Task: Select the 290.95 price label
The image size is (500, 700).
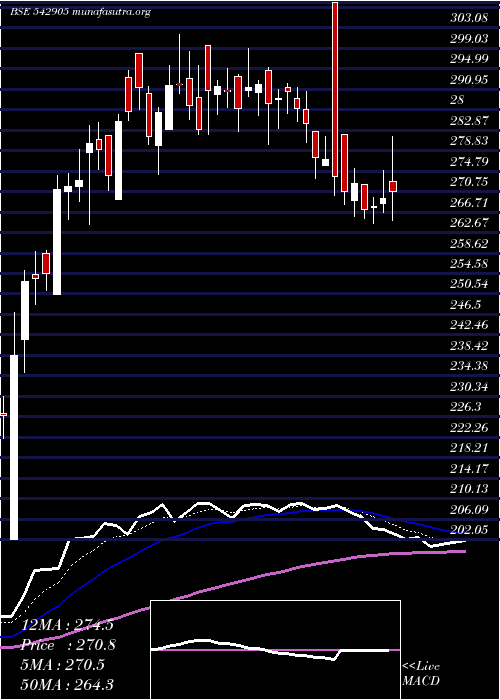Action: tap(469, 80)
